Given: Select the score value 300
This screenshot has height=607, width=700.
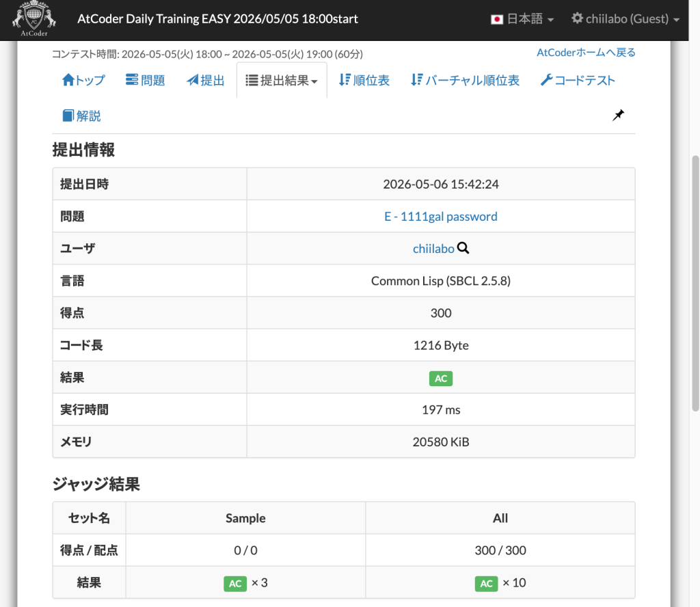Looking at the screenshot, I should [441, 313].
